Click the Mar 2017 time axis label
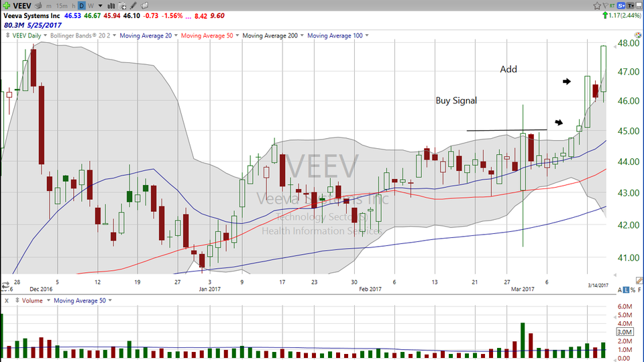 (x=523, y=289)
